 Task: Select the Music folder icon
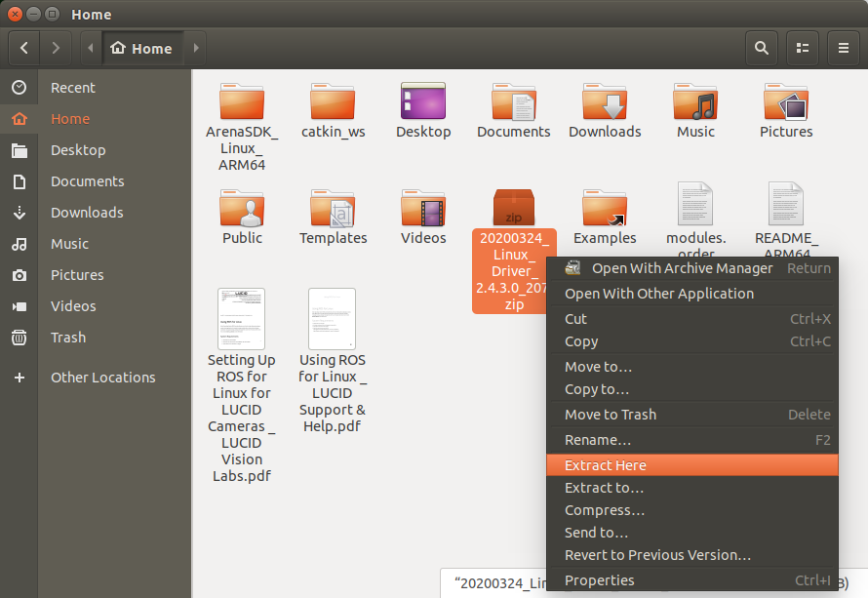coord(695,102)
